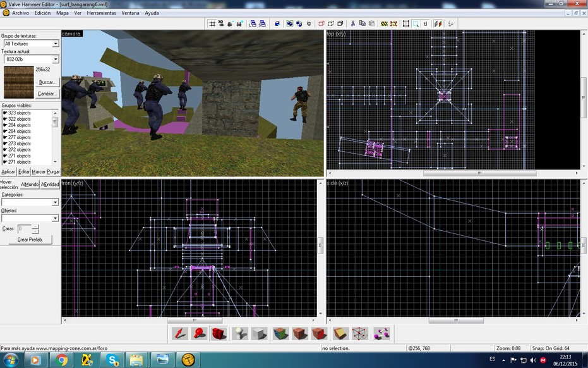This screenshot has height=368, width=588.
Task: Decrease the Caras stepper value
Action: pos(35,231)
